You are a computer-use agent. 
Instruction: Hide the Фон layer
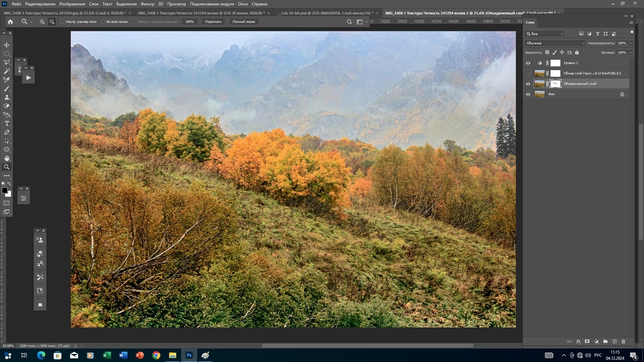coord(528,94)
